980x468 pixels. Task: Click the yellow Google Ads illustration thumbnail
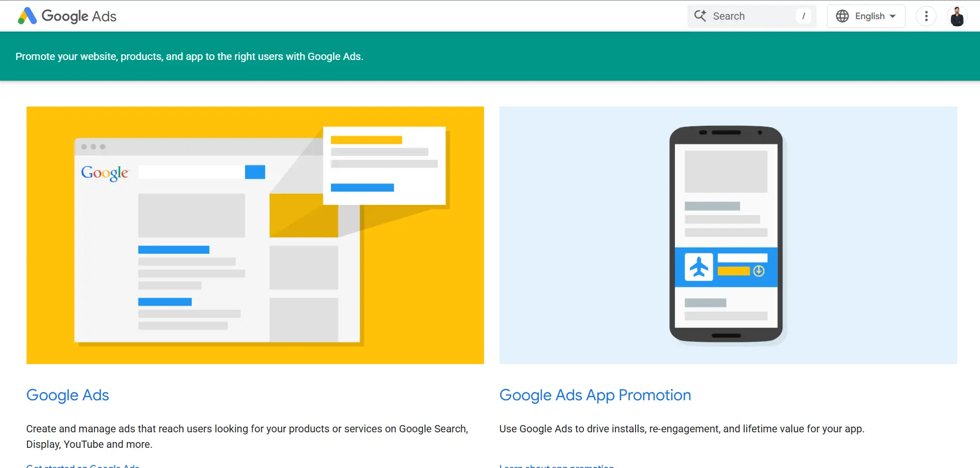click(255, 235)
